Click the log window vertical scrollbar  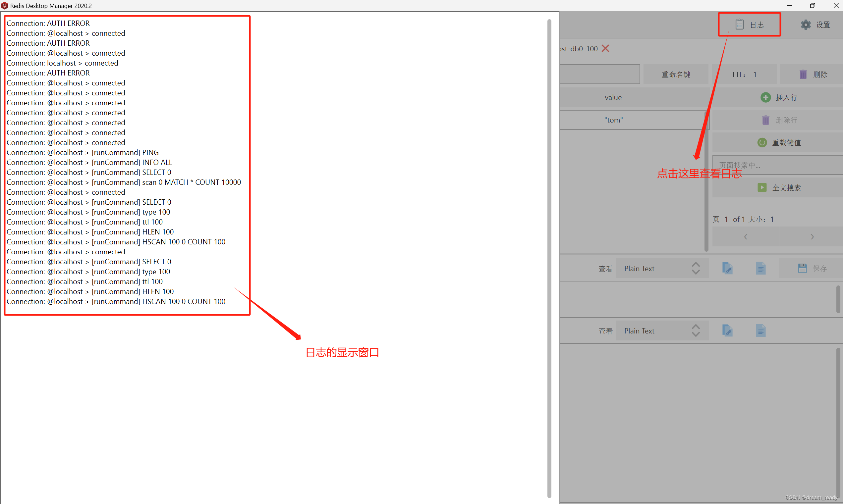coord(549,258)
